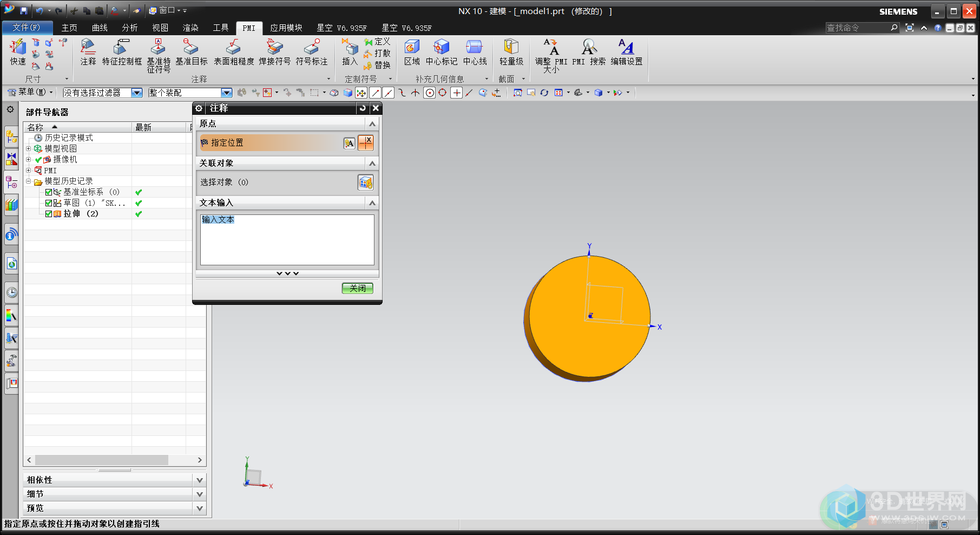980x535 pixels.
Task: Click 插入 custom symbol insert
Action: (350, 52)
